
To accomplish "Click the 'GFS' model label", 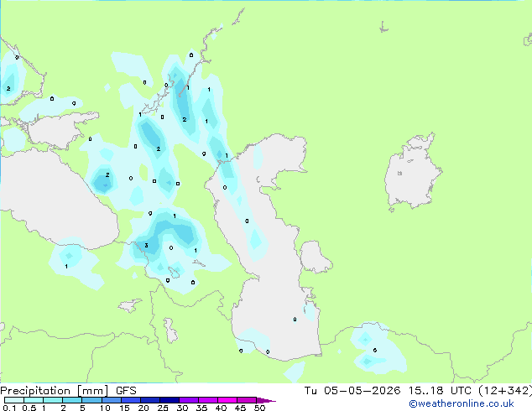I will click(x=126, y=391).
